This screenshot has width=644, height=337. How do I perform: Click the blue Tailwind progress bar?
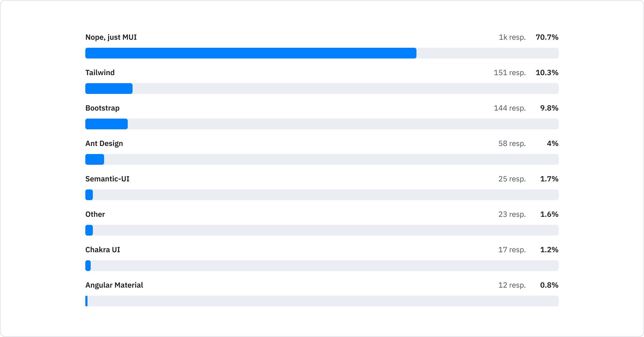pyautogui.click(x=109, y=89)
